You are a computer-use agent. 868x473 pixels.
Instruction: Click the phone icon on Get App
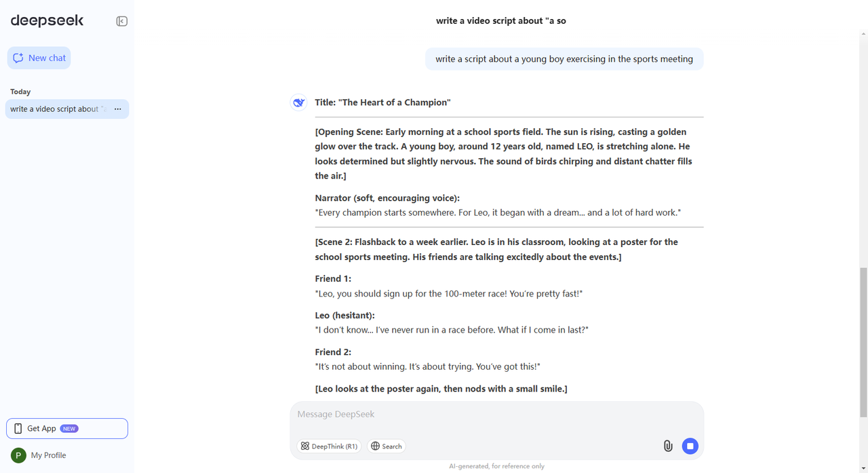(18, 428)
